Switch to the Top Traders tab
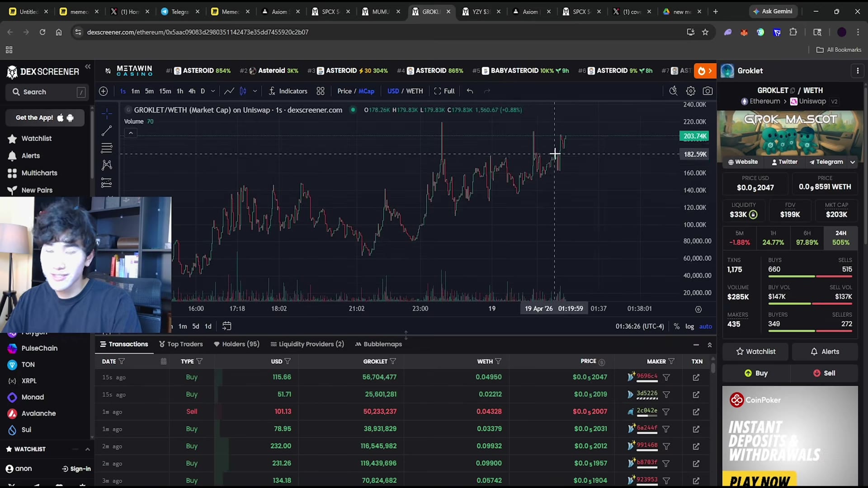The height and width of the screenshot is (488, 868). click(181, 344)
